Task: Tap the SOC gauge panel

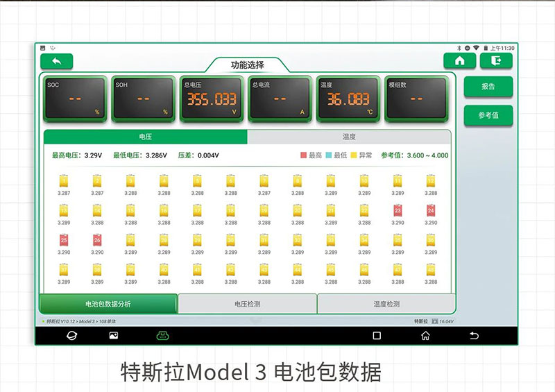Action: point(75,99)
